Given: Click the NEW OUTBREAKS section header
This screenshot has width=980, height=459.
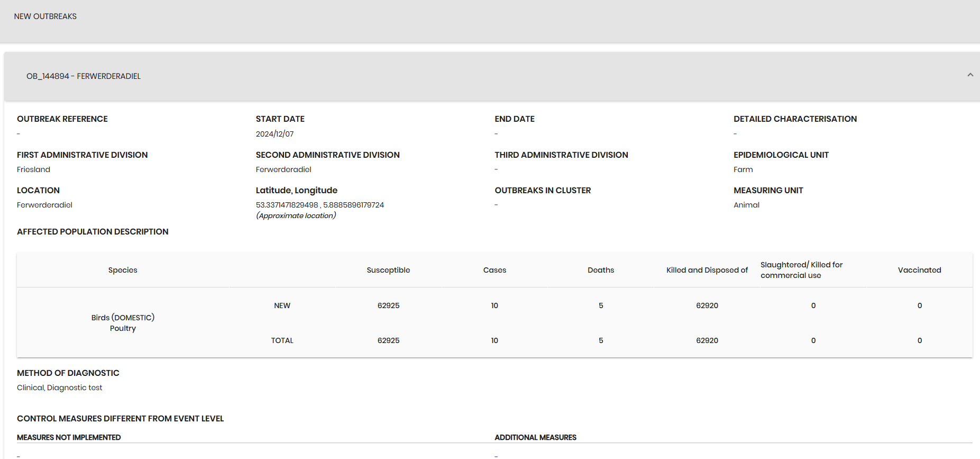Looking at the screenshot, I should coord(45,16).
